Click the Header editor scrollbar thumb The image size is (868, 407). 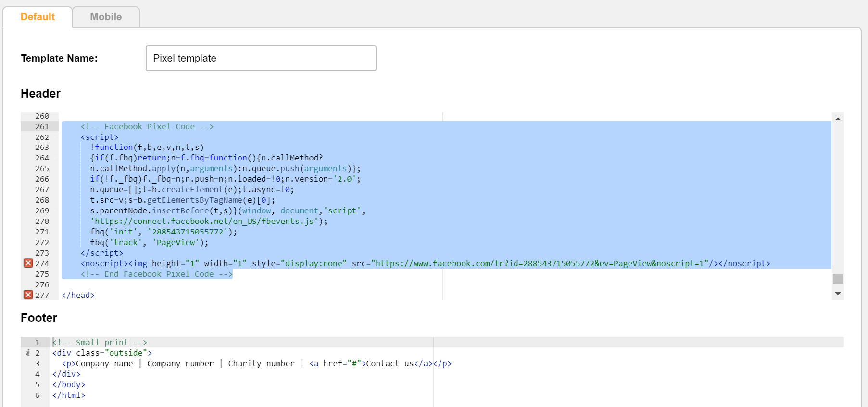[838, 279]
